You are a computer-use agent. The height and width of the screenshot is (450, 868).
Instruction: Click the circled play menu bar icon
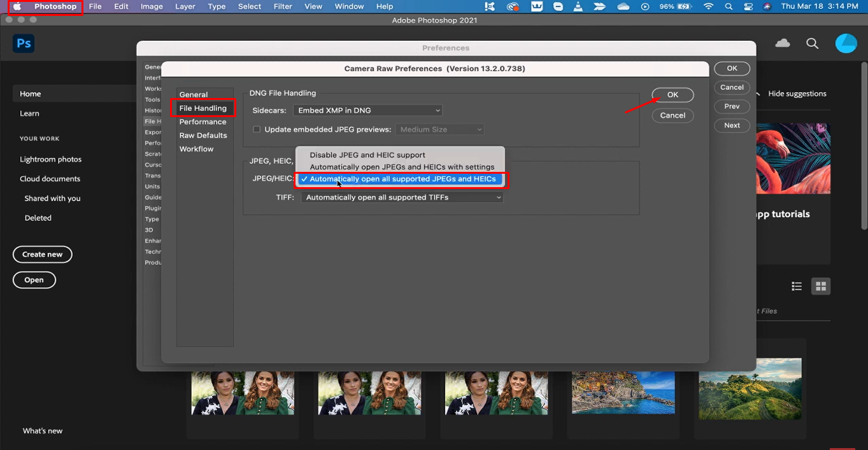pyautogui.click(x=645, y=6)
